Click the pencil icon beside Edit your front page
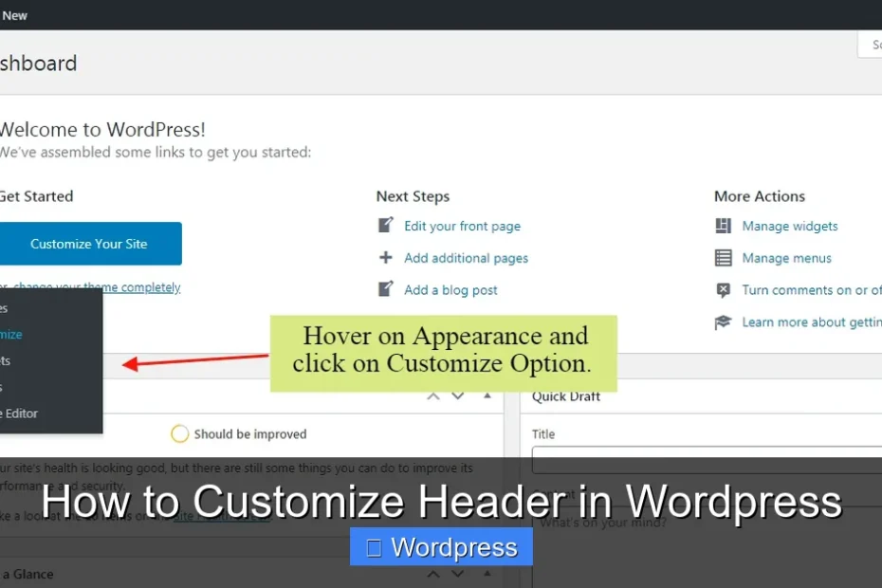The width and height of the screenshot is (882, 588). coord(385,225)
